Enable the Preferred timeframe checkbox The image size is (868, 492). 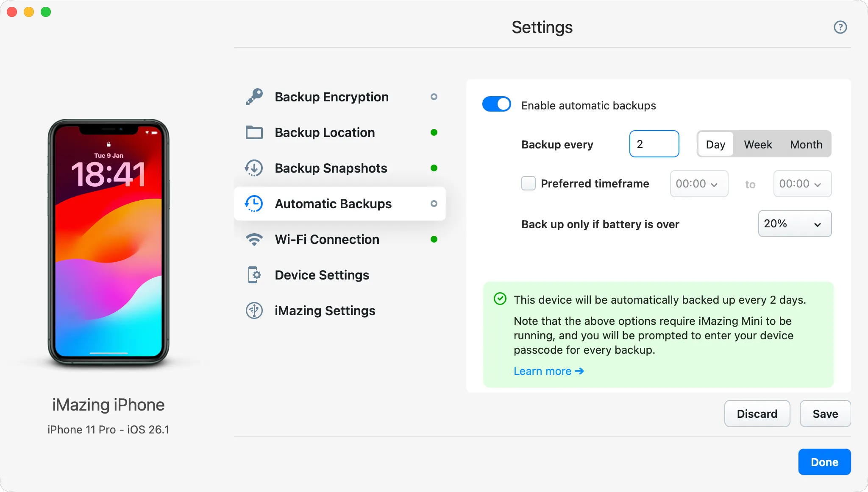pyautogui.click(x=528, y=184)
